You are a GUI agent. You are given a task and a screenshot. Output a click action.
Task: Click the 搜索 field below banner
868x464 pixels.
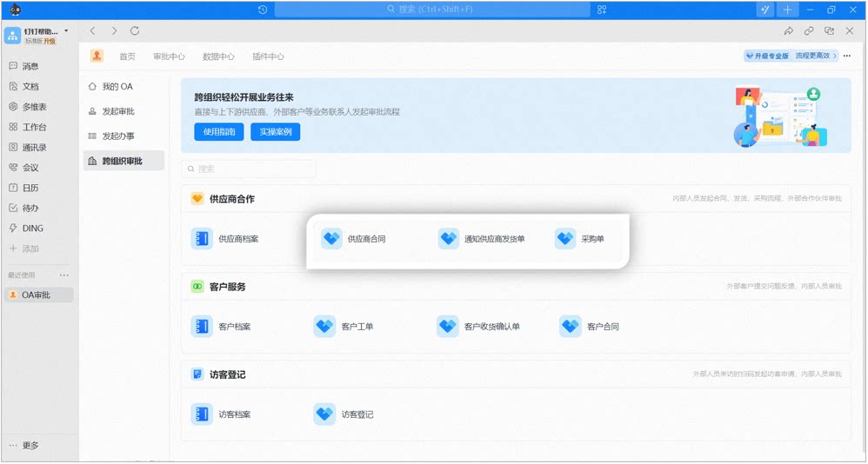coord(249,169)
